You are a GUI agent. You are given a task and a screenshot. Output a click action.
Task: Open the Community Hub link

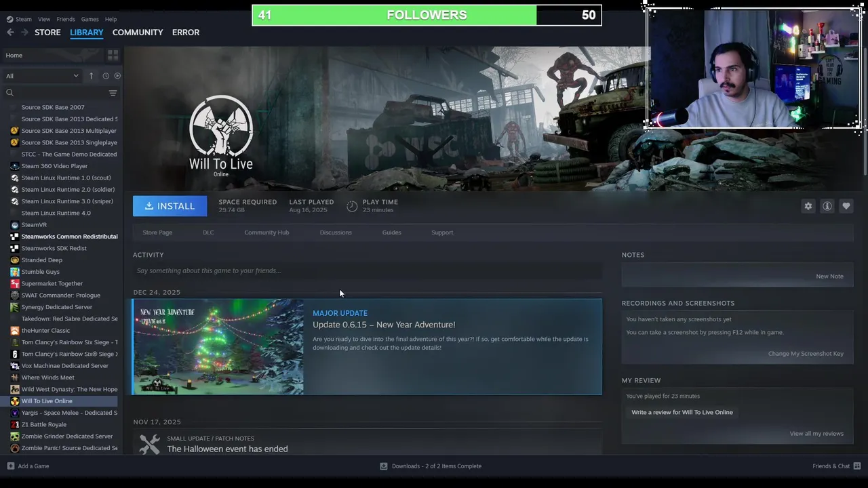click(x=267, y=232)
